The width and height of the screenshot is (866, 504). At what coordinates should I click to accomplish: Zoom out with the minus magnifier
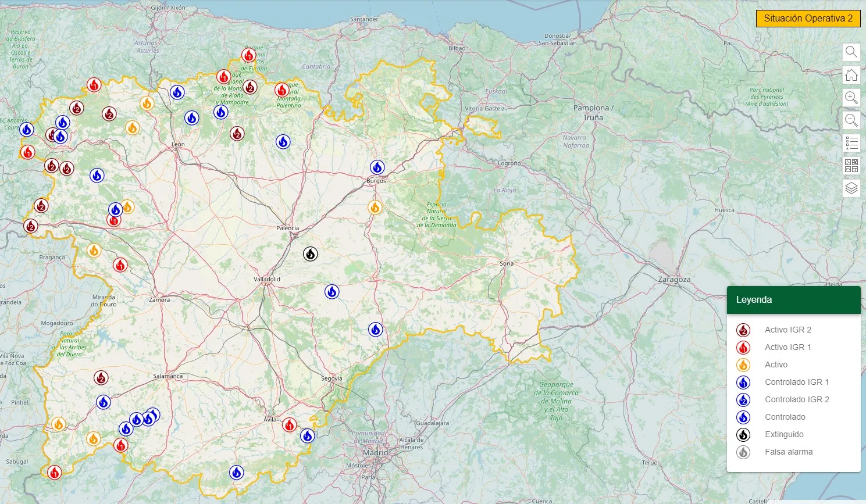click(851, 120)
